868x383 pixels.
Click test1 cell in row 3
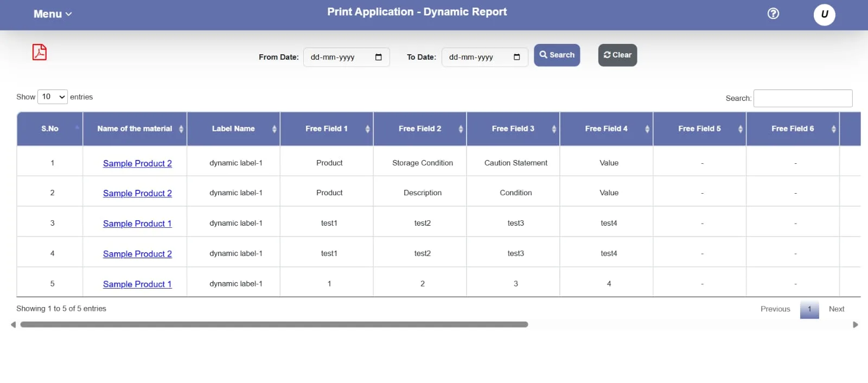pyautogui.click(x=327, y=221)
